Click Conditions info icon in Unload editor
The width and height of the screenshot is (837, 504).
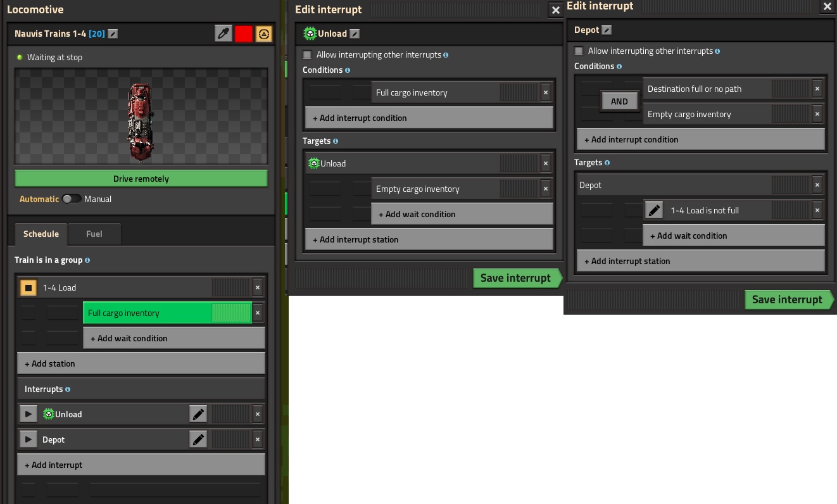click(348, 70)
